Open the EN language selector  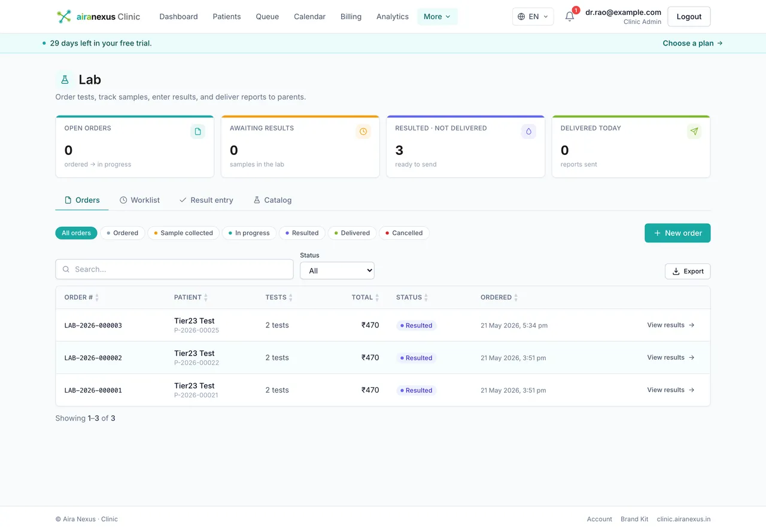tap(533, 17)
